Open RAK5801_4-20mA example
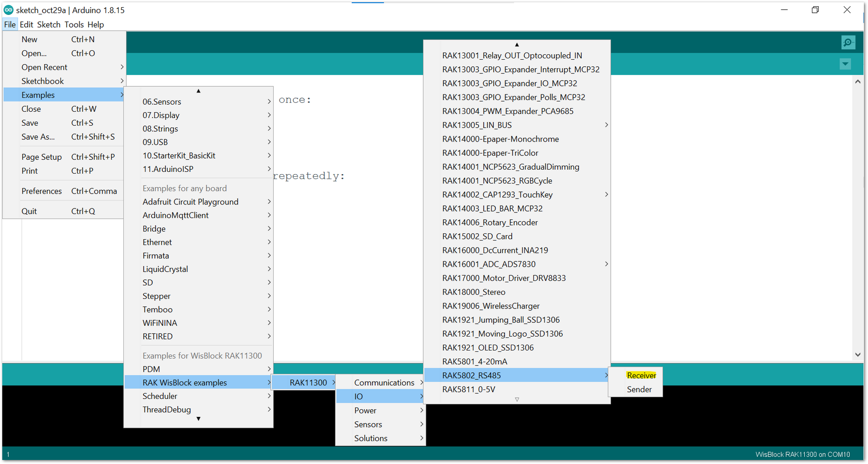The image size is (868, 464). coord(517,362)
